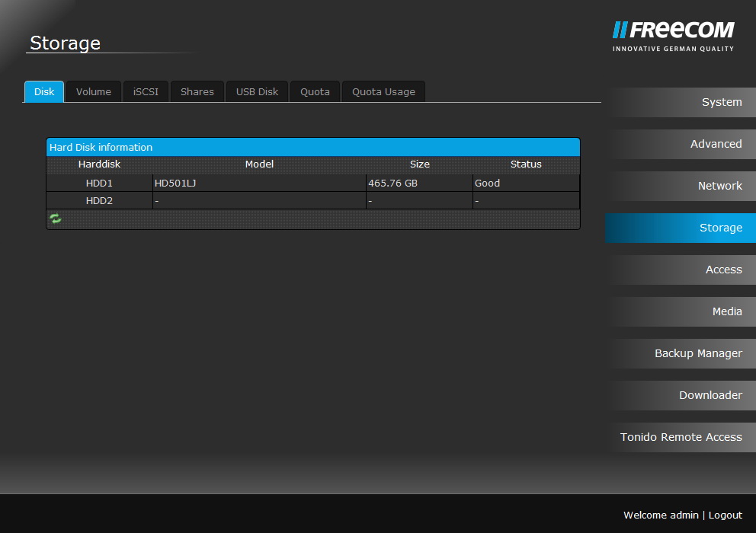Click the Size column header
756x533 pixels.
click(419, 164)
